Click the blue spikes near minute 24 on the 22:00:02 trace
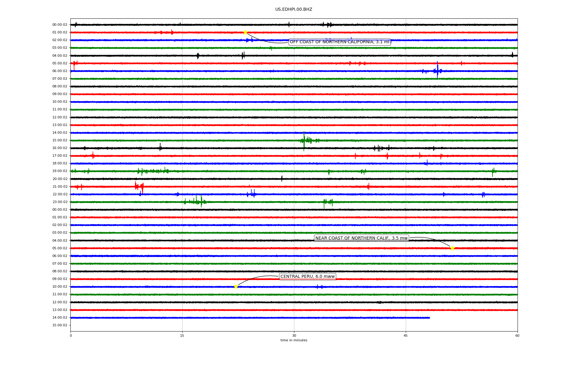This screenshot has width=588, height=368. 251,194
